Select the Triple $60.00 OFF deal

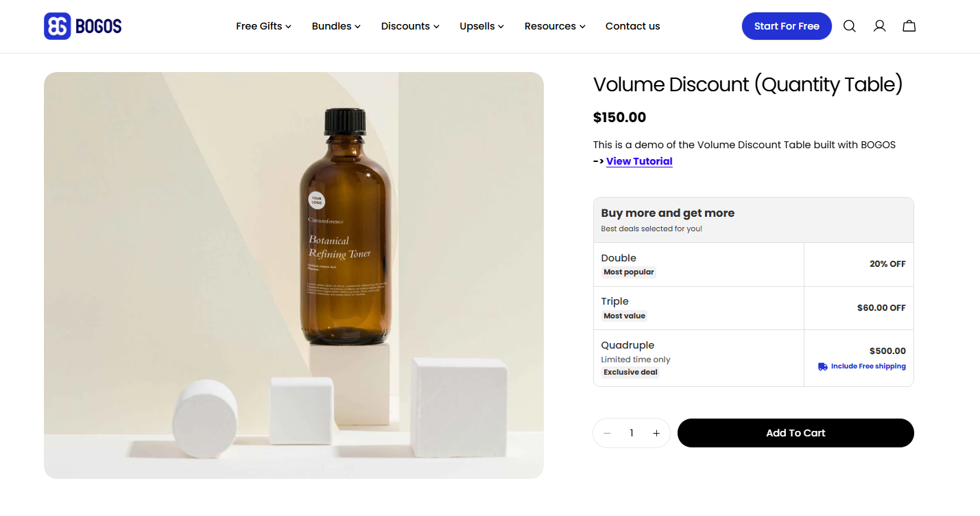click(x=753, y=307)
